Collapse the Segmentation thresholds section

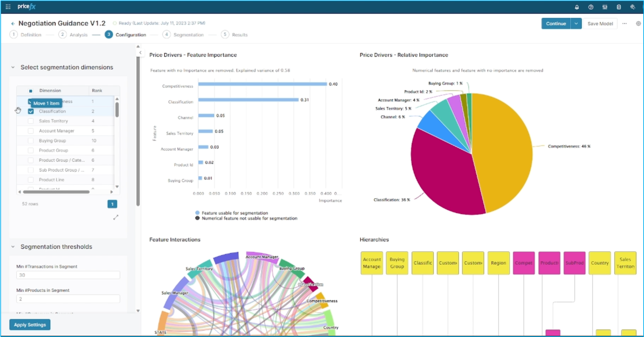click(x=13, y=247)
